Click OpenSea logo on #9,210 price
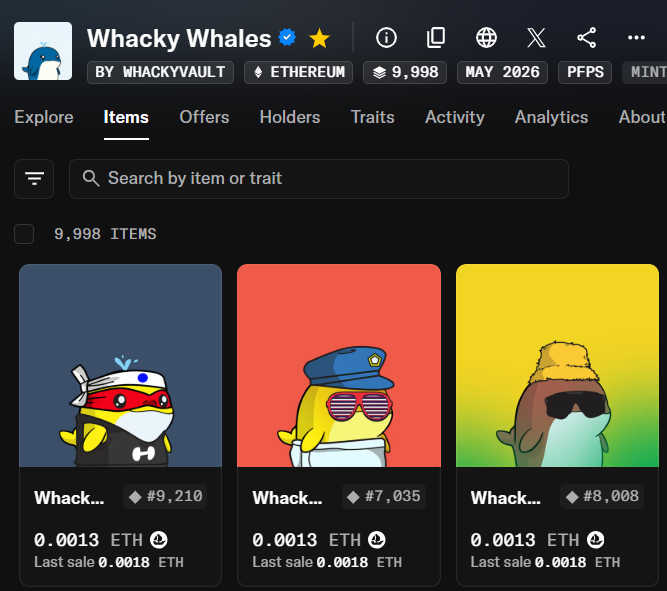Viewport: 667px width, 591px height. point(159,540)
